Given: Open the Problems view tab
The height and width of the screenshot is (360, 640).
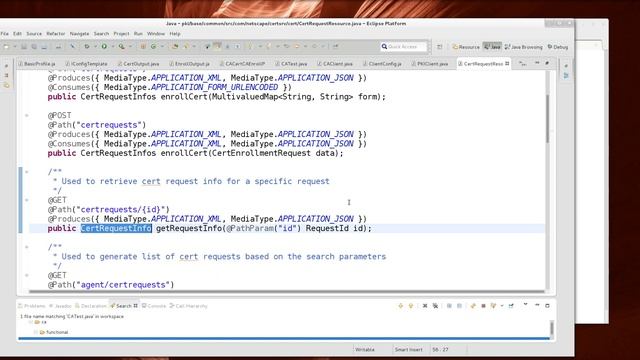Looking at the screenshot, I should pyautogui.click(x=32, y=306).
